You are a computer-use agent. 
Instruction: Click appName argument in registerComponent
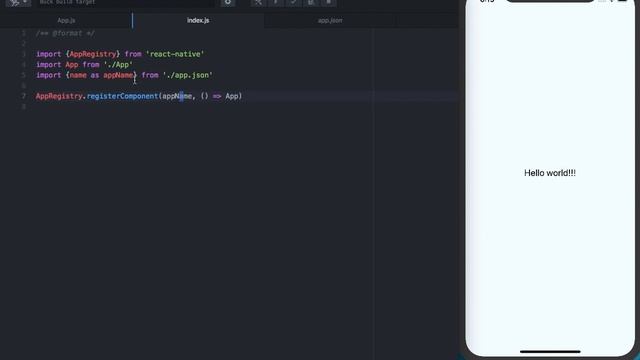[x=177, y=96]
